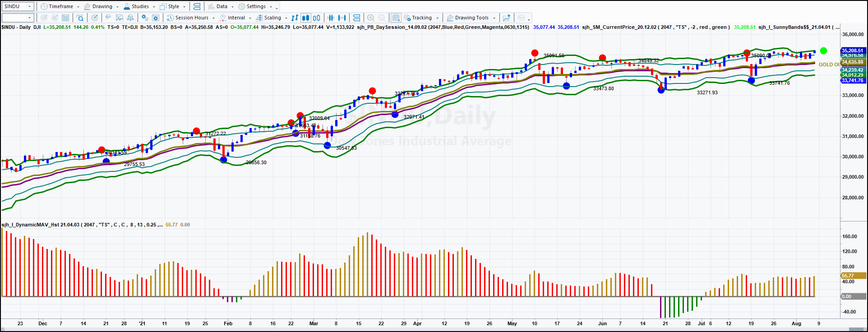
Task: Click the 36,000.00 price axis label
Action: pos(853,34)
